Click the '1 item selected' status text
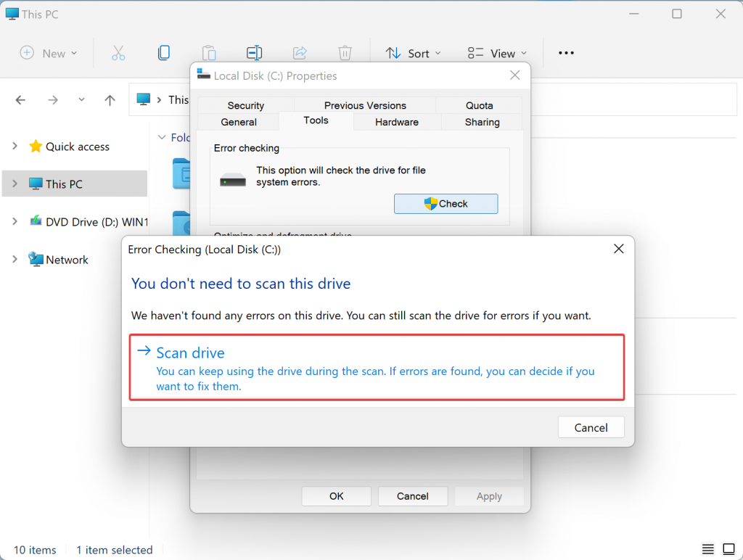 tap(115, 550)
